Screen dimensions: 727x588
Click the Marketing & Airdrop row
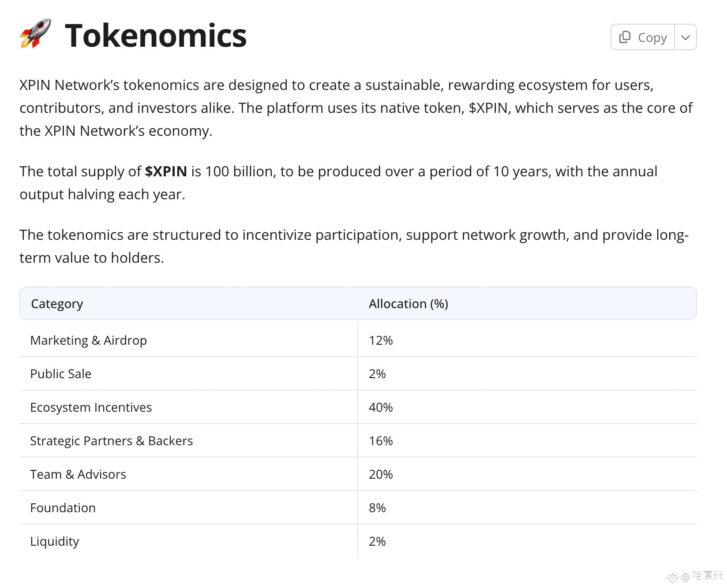click(x=358, y=340)
